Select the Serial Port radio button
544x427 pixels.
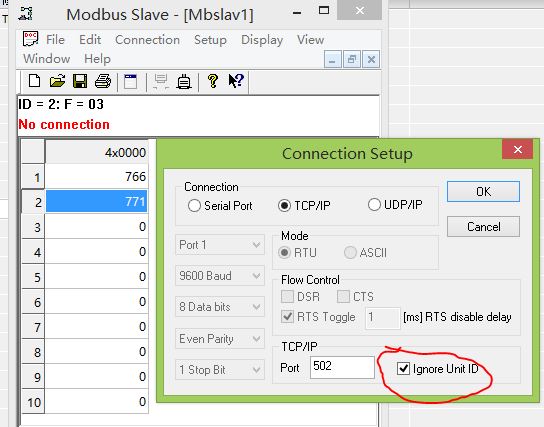tap(194, 206)
